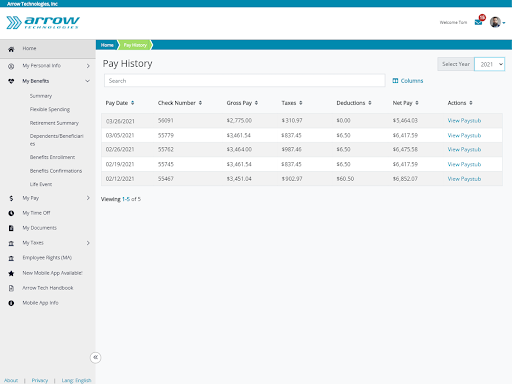Sort by Net Pay column
Screen dimensions: 512x384
pyautogui.click(x=405, y=103)
